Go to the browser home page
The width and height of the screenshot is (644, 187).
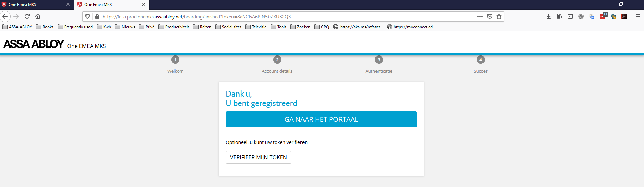point(38,16)
